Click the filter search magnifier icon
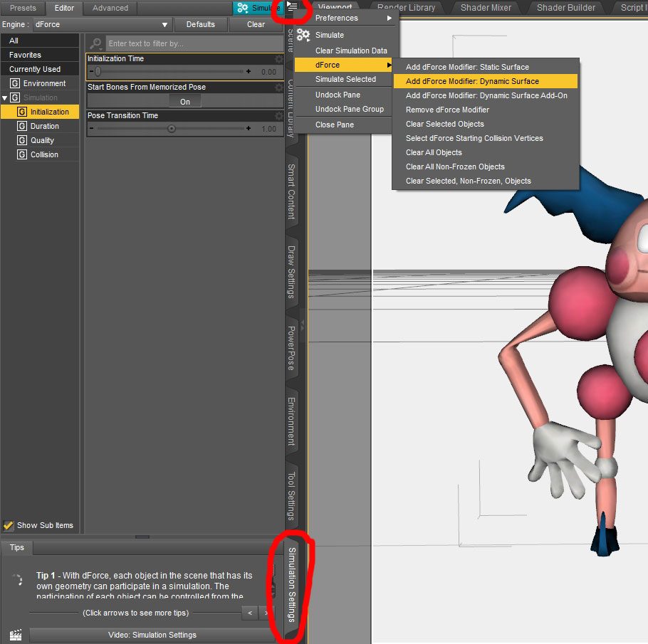The image size is (648, 644). 96,43
